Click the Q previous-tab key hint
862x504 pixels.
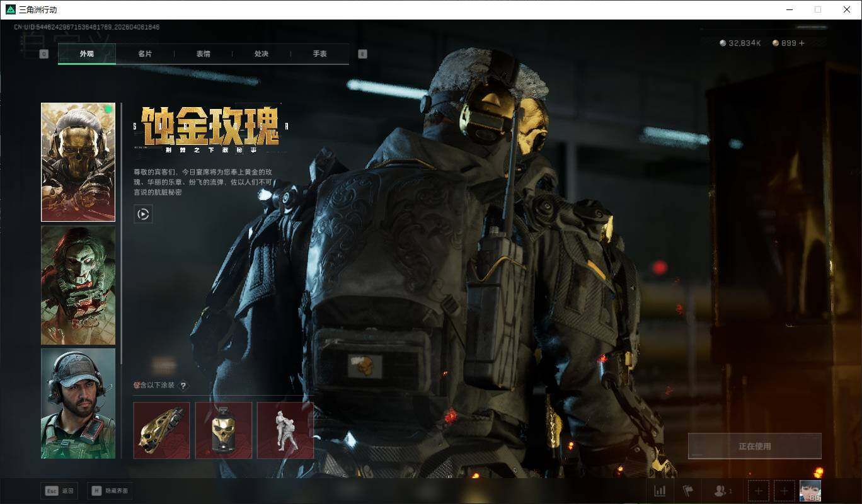[44, 54]
